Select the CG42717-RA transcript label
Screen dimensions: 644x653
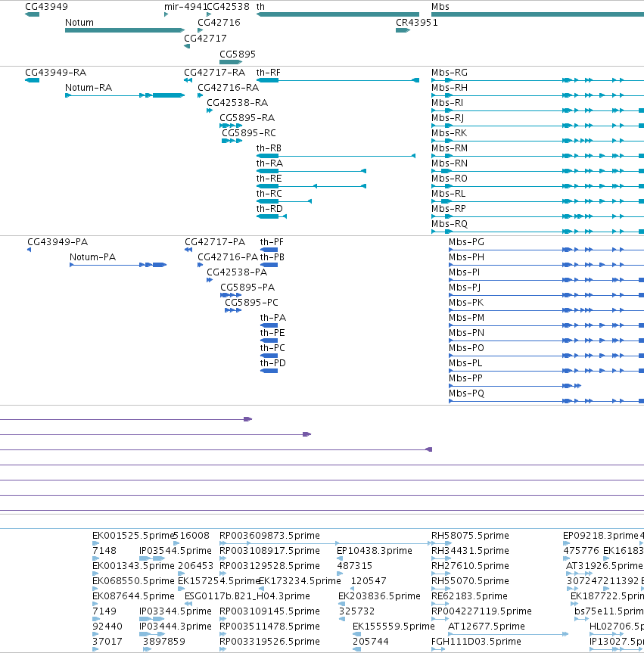point(214,73)
